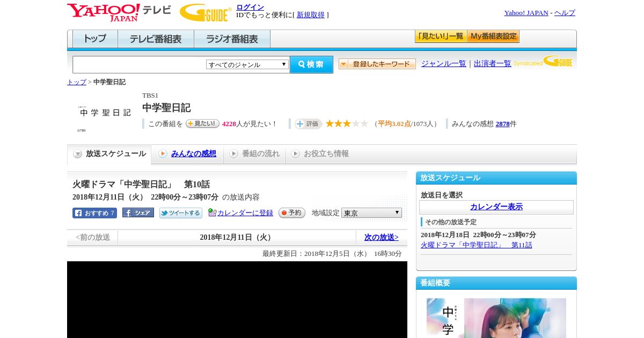644x338 pixels.
Task: Switch to the テレビ番組表 tab
Action: [x=156, y=39]
